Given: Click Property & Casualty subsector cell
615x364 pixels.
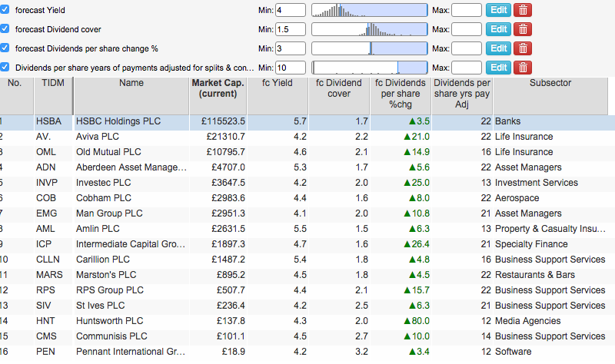Looking at the screenshot, I should 550,229.
